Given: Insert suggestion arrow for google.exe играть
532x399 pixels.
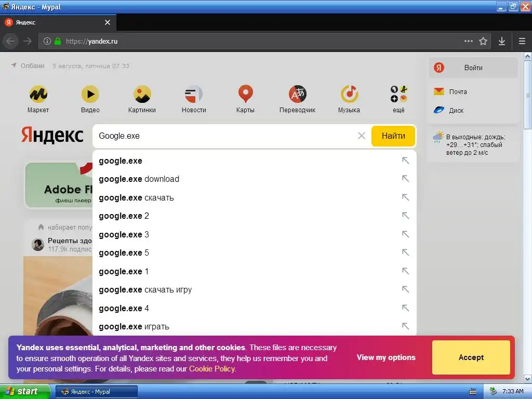Looking at the screenshot, I should pos(405,326).
